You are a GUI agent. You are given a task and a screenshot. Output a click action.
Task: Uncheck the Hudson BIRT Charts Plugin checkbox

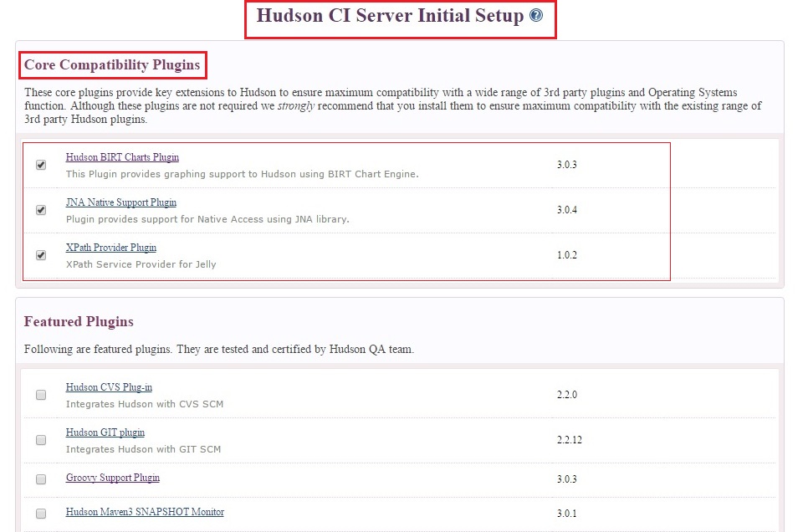tap(41, 165)
